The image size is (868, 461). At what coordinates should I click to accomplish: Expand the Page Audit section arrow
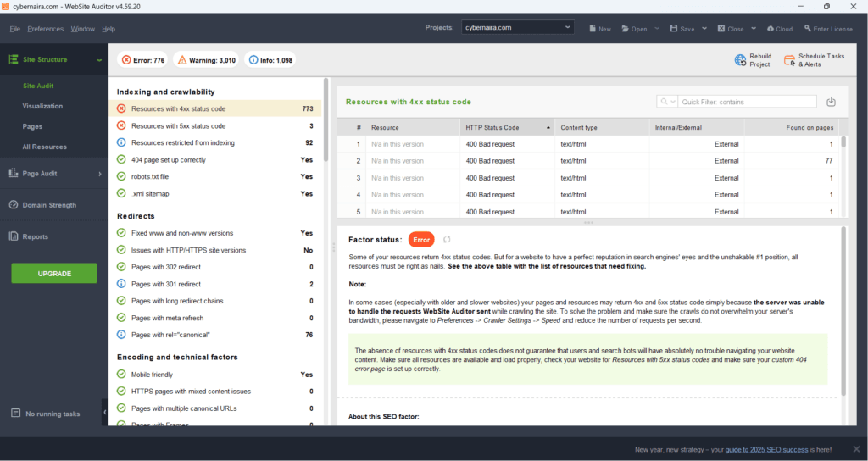coord(100,174)
